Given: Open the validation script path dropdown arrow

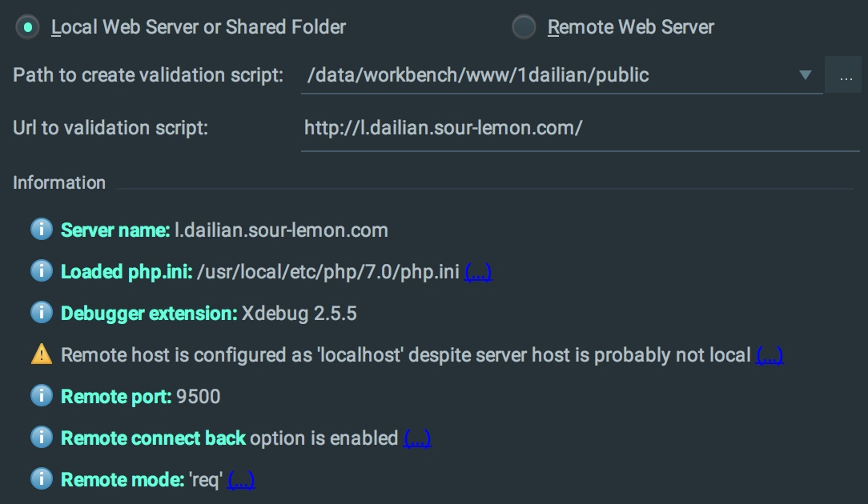Looking at the screenshot, I should 806,74.
